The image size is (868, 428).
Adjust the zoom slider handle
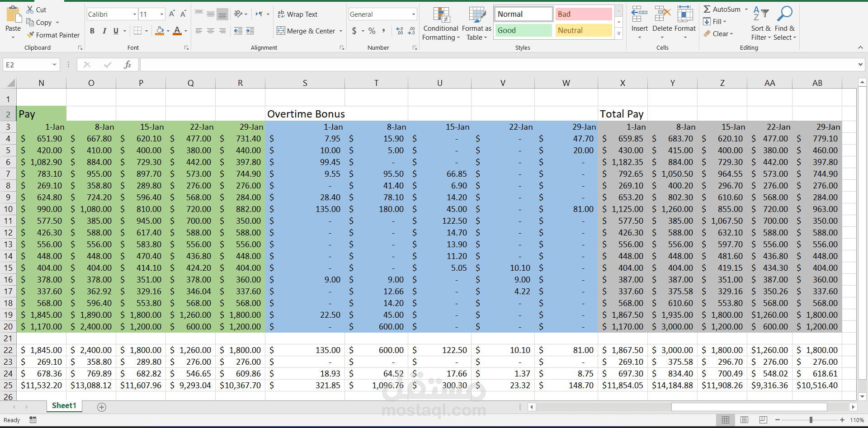pyautogui.click(x=811, y=420)
